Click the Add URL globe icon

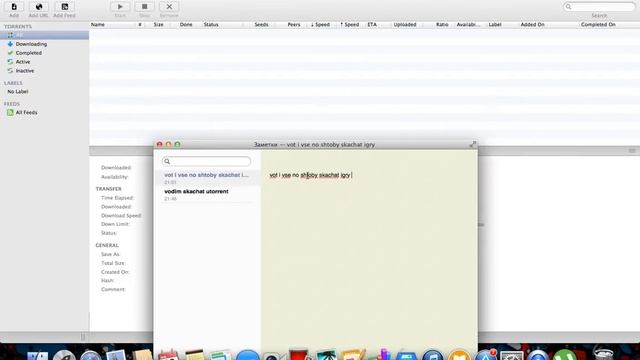point(39,7)
